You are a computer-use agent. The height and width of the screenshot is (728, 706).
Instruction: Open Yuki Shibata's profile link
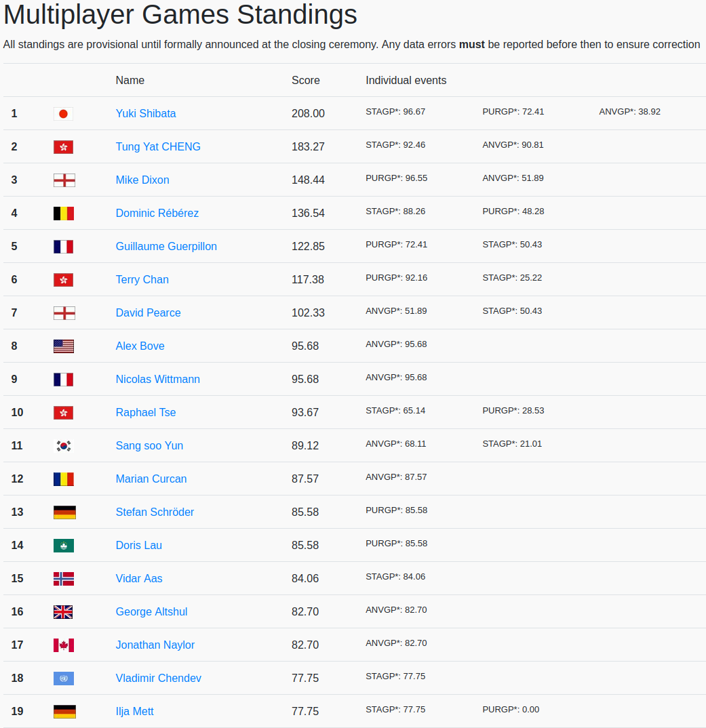point(146,113)
